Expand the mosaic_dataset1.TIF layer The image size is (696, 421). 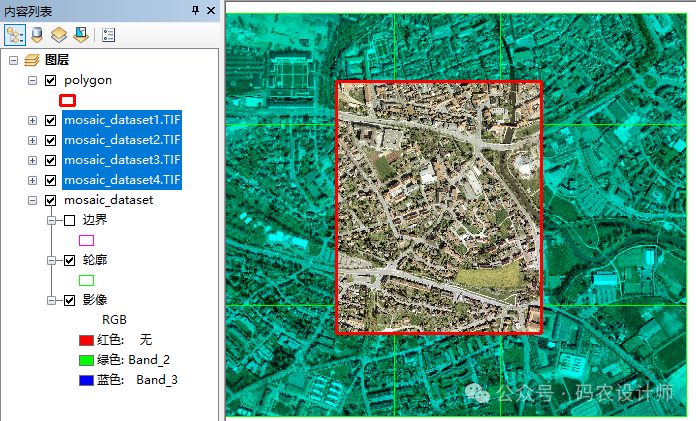point(32,120)
